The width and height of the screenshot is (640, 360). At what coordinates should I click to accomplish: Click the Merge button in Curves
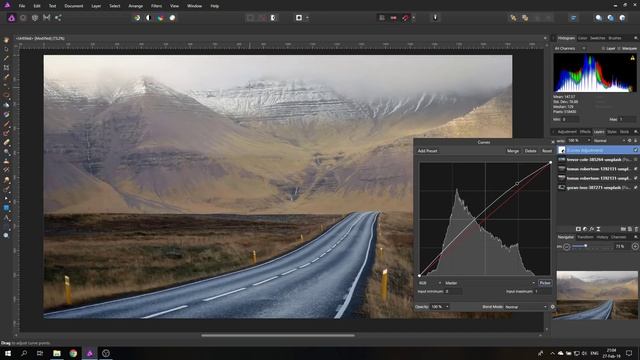513,151
